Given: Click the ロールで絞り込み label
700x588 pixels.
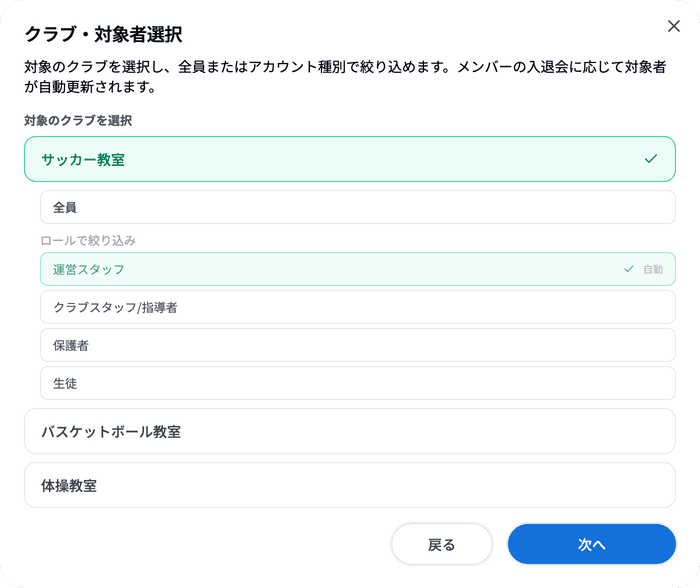Looking at the screenshot, I should (x=88, y=241).
